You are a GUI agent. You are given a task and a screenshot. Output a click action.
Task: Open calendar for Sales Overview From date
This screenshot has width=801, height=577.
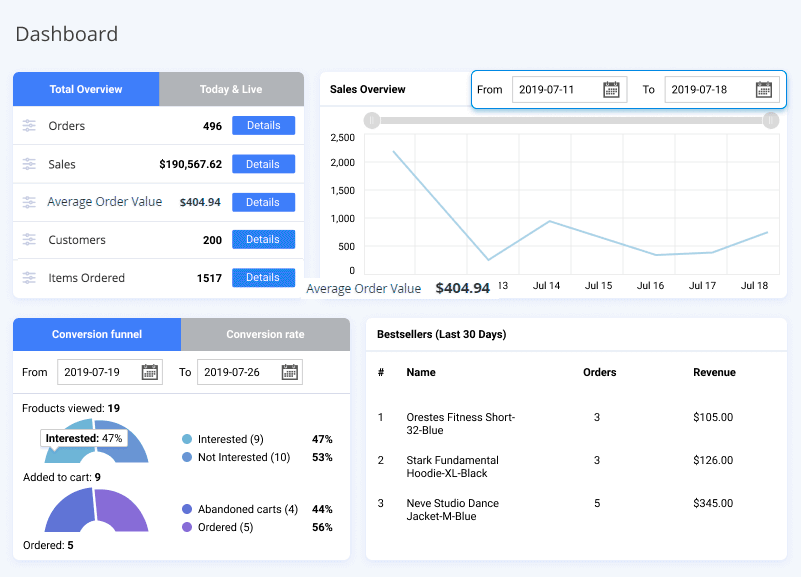[612, 90]
